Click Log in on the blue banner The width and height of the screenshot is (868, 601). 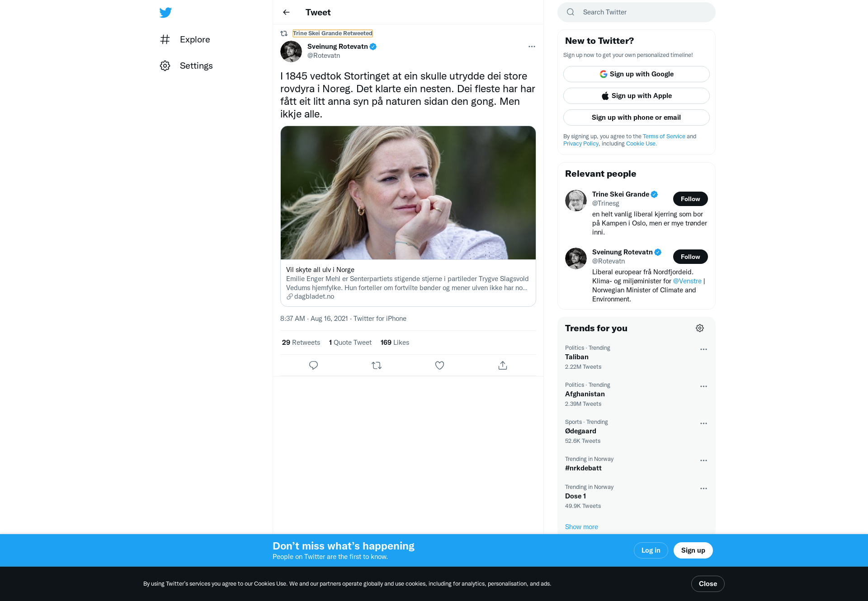pyautogui.click(x=651, y=550)
